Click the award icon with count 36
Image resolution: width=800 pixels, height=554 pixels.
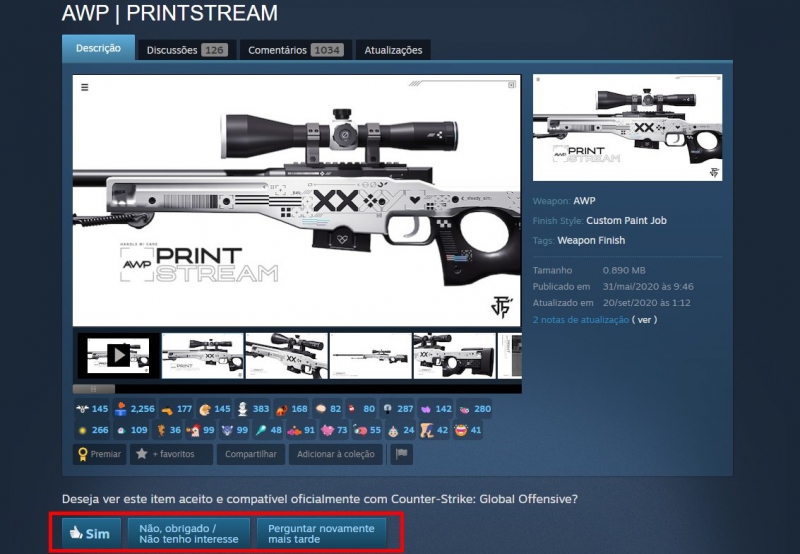coord(168,430)
